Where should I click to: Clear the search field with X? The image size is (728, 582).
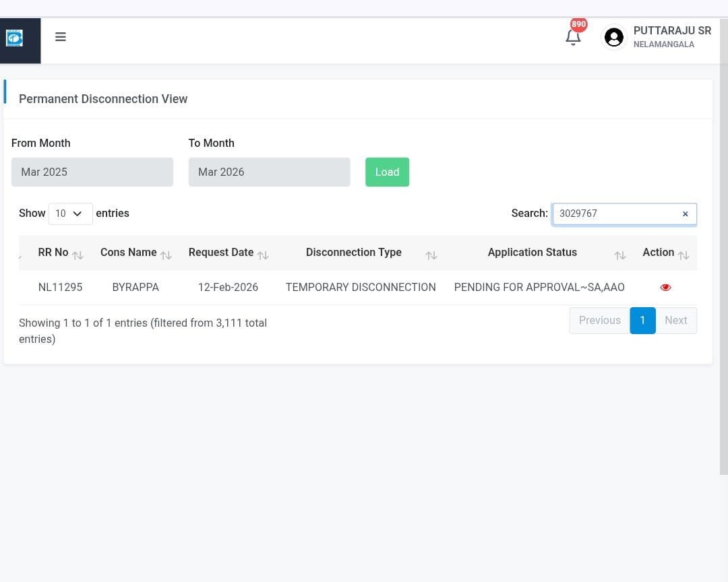685,214
